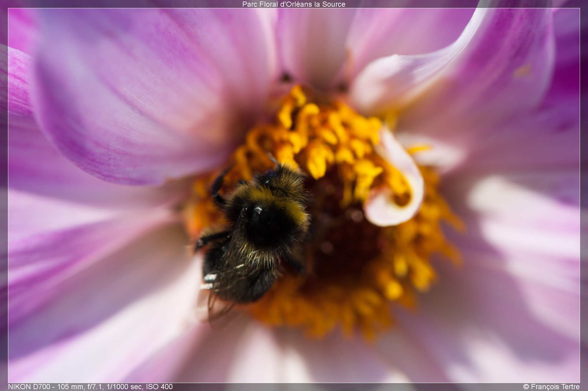Click the EXIF text 'NIKON D700 - 105 mm, f/7.1, 1/1000 sec, ISO 400'
Viewport: 588px width, 391px height.
click(90, 387)
